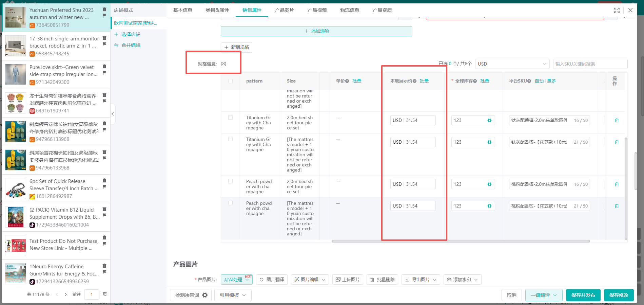The height and width of the screenshot is (305, 644).
Task: Check the Peach powder mattress model row
Action: click(x=231, y=203)
